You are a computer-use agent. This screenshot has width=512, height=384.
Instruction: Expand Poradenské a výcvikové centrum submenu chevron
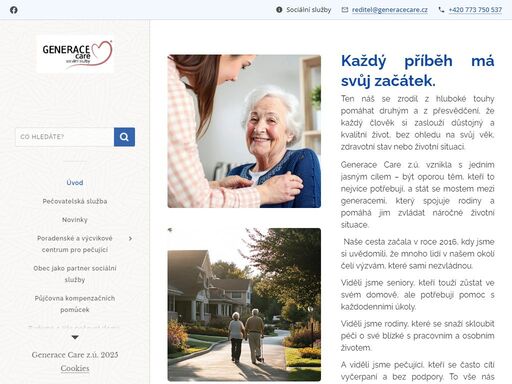pos(130,238)
